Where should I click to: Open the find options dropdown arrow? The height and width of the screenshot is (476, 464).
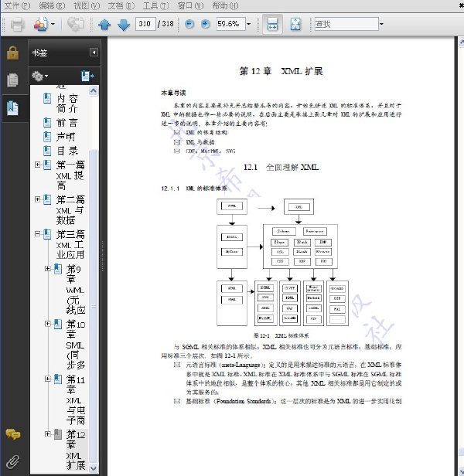pos(382,24)
